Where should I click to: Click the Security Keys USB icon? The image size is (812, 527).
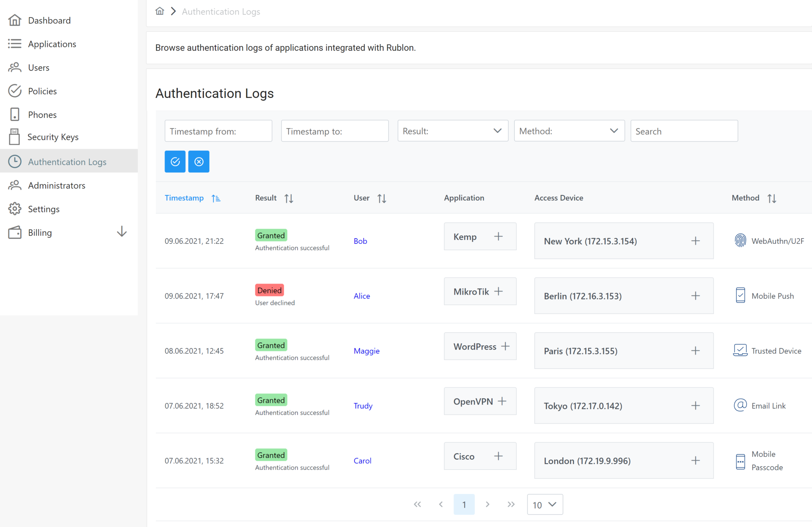pyautogui.click(x=14, y=137)
